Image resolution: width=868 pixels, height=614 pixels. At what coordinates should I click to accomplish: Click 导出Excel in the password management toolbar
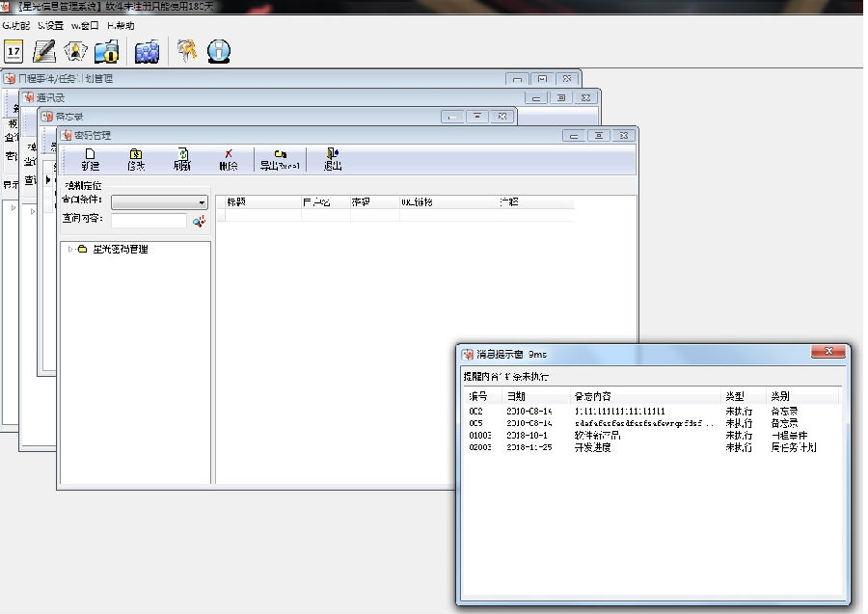(280, 159)
